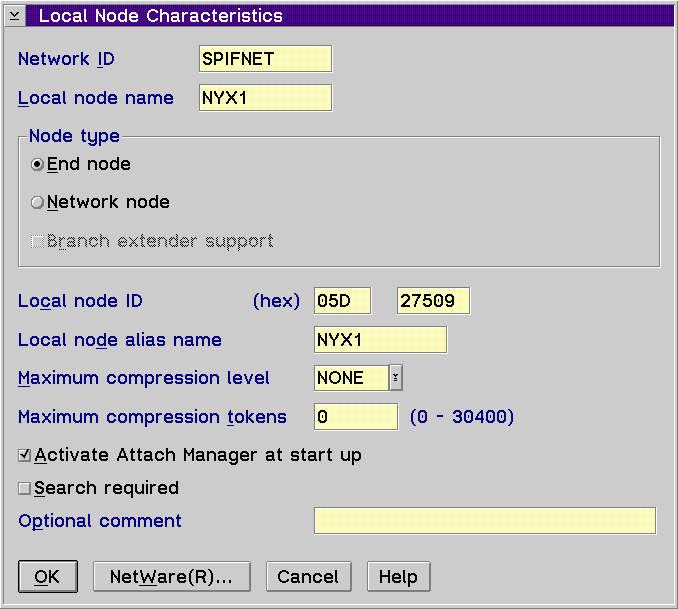The image size is (678, 609).
Task: Click the Optional comment label
Action: [x=100, y=521]
